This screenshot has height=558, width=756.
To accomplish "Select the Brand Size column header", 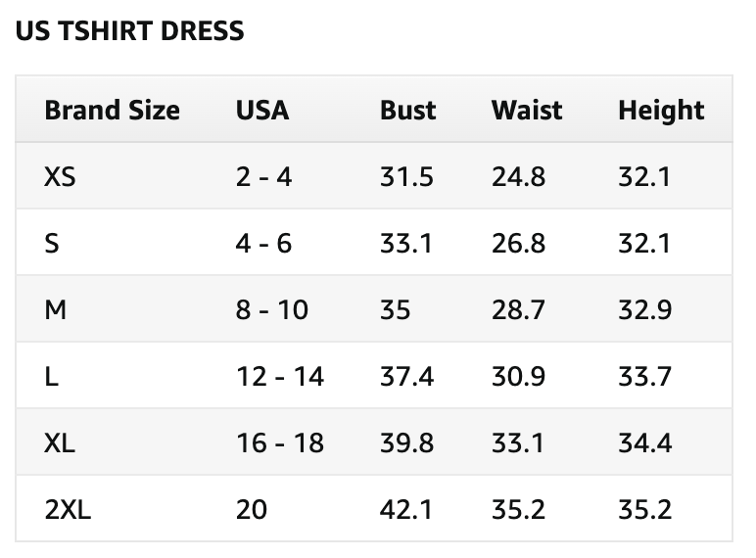I will [x=112, y=110].
